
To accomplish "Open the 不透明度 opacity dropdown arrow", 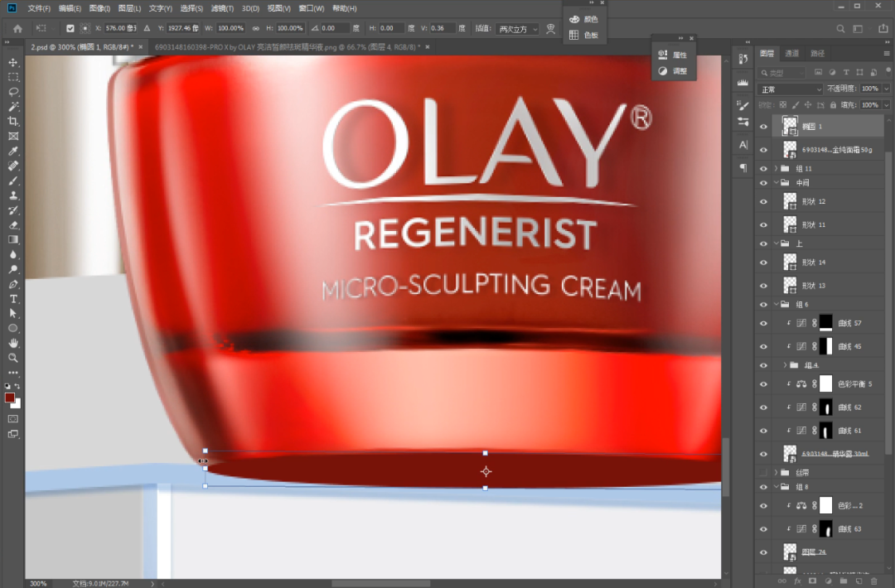I will [x=886, y=89].
